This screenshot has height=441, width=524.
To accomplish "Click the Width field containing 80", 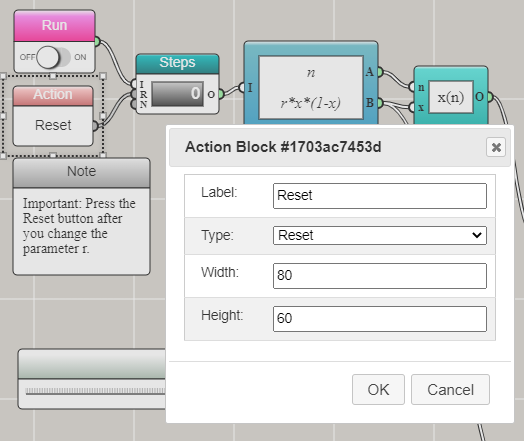I will [x=380, y=276].
